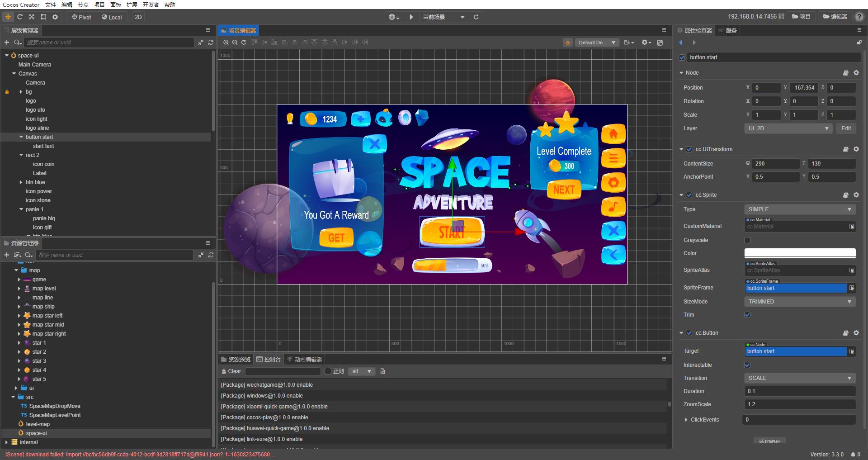Open the Transition SCALE dropdown
The width and height of the screenshot is (868, 460).
799,378
